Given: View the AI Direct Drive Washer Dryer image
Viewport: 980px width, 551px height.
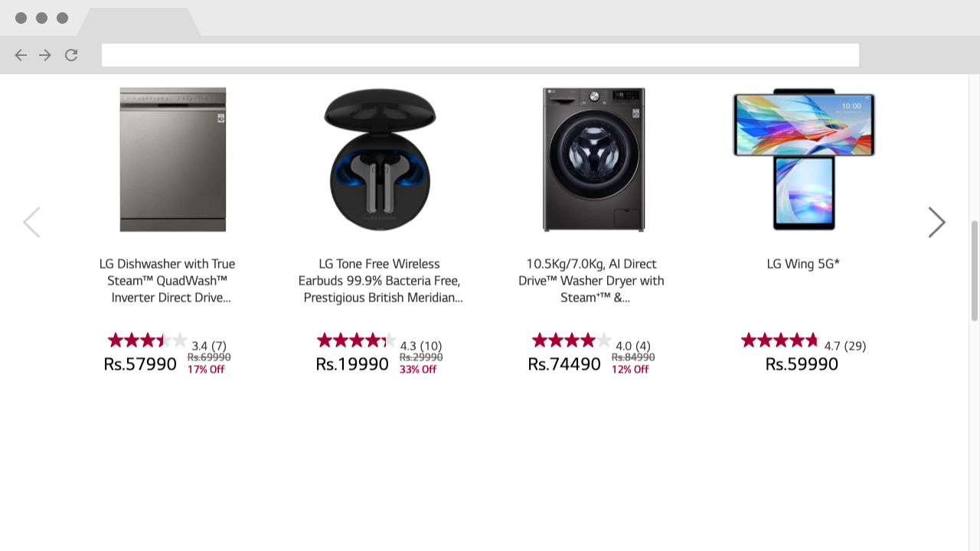Looking at the screenshot, I should (x=593, y=159).
